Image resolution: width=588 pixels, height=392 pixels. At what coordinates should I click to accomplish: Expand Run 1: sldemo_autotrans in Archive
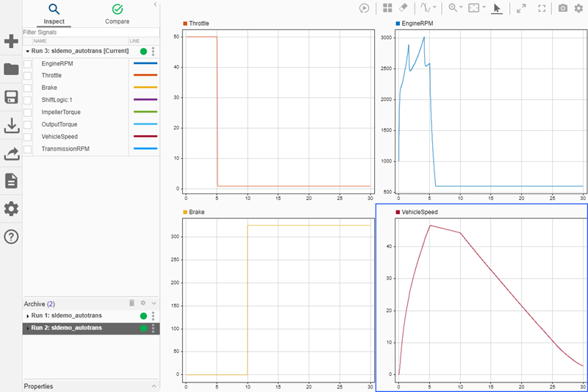click(x=27, y=316)
